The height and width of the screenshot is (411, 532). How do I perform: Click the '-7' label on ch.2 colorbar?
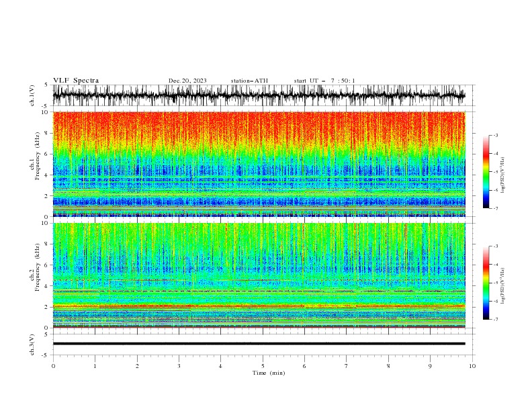click(x=496, y=319)
